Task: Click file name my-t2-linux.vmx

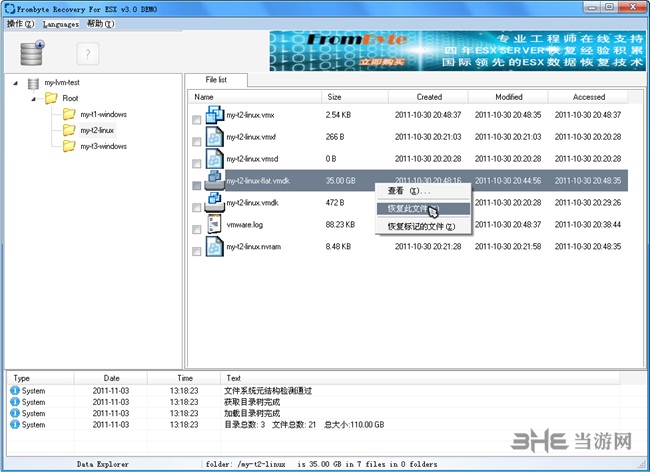Action: (x=250, y=115)
